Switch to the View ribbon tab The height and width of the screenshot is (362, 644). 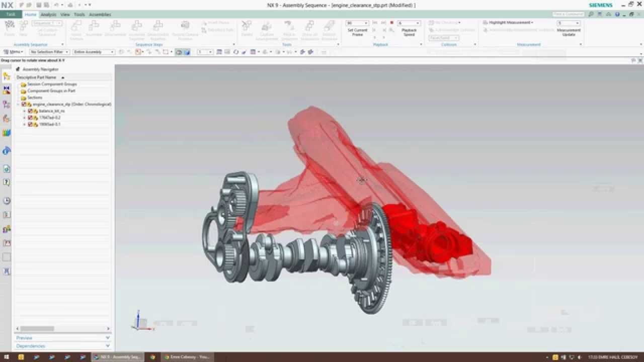click(x=65, y=15)
